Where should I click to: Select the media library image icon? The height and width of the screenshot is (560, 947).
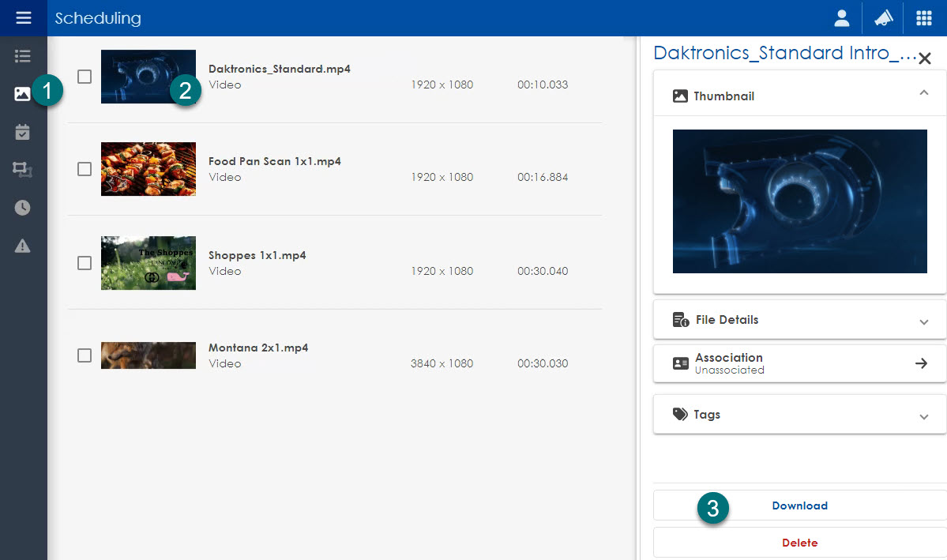pyautogui.click(x=23, y=94)
